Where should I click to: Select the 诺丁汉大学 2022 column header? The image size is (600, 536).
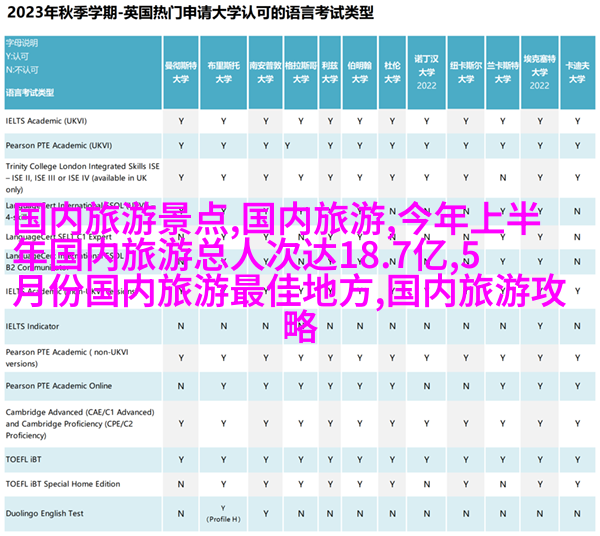click(x=426, y=72)
